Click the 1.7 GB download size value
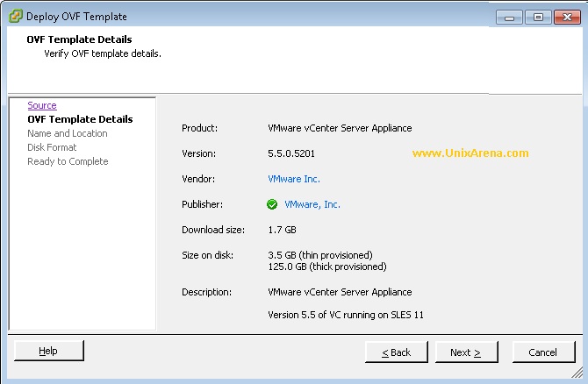 [282, 230]
